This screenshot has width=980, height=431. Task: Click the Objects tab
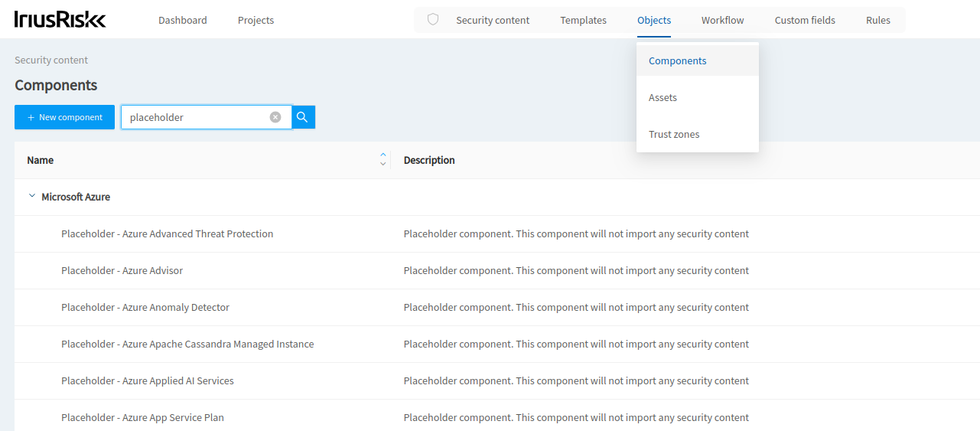click(654, 21)
